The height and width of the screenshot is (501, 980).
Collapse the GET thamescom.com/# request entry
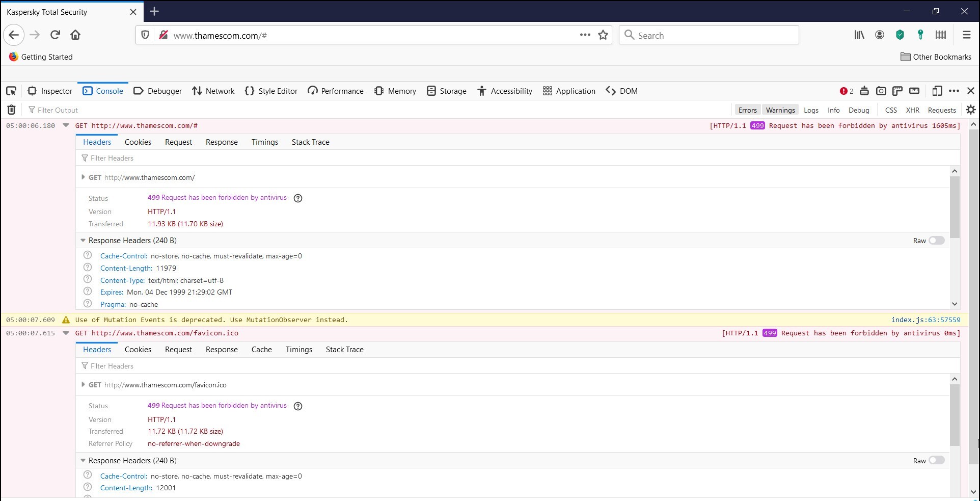66,125
